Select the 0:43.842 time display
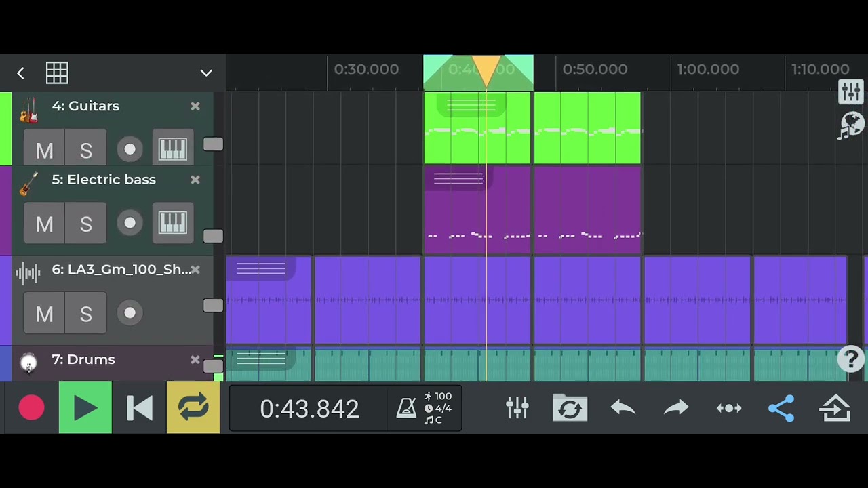This screenshot has height=488, width=868. click(x=309, y=409)
